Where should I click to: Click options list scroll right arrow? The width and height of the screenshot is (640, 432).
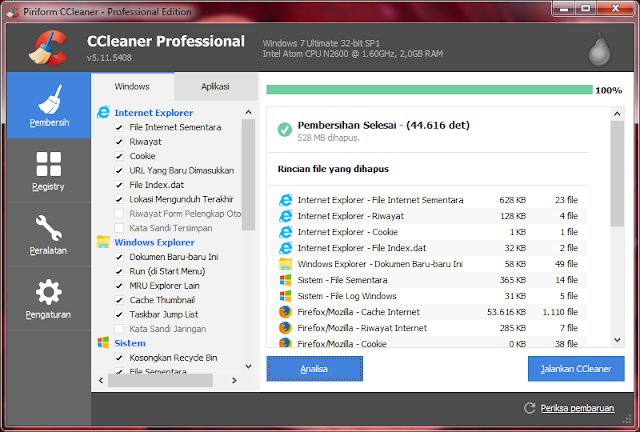tap(234, 380)
